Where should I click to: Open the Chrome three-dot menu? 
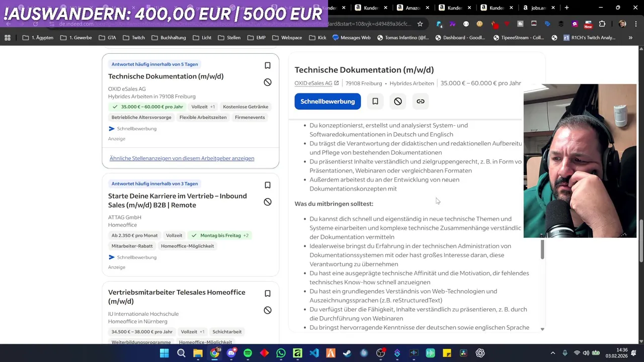click(x=635, y=24)
